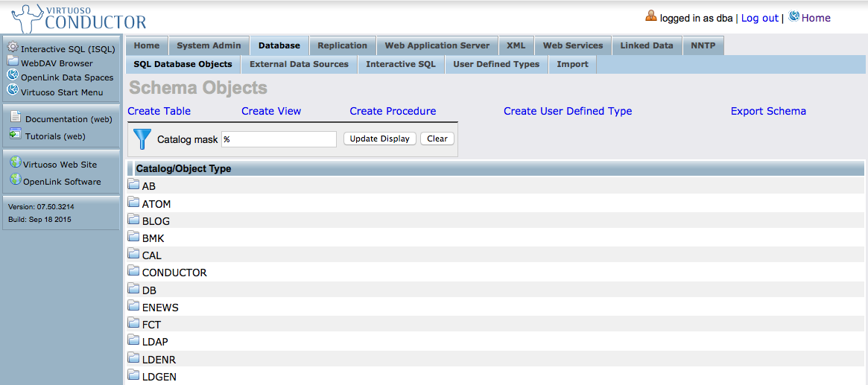Image resolution: width=868 pixels, height=385 pixels.
Task: Click the Create Procedure link
Action: [x=393, y=111]
